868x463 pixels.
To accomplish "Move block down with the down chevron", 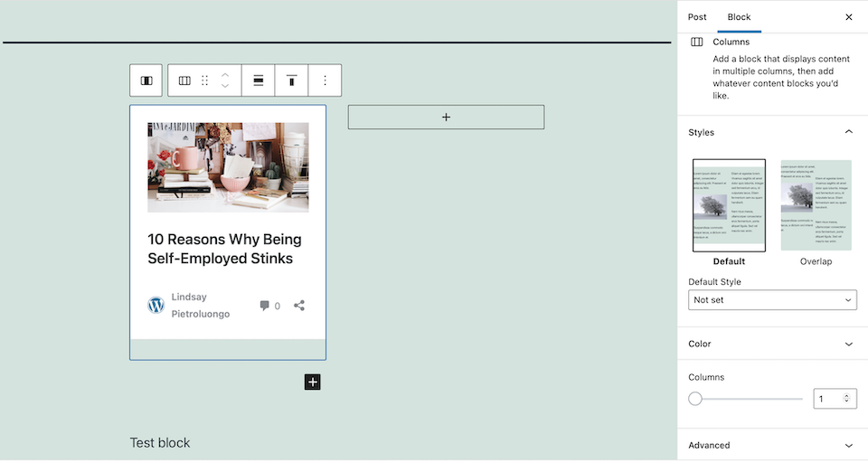I will [x=225, y=87].
